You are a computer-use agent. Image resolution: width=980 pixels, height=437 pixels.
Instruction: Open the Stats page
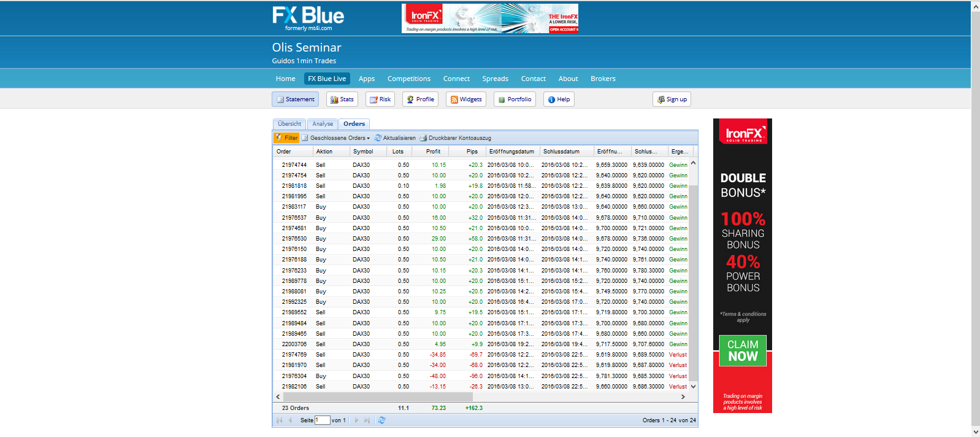click(342, 99)
